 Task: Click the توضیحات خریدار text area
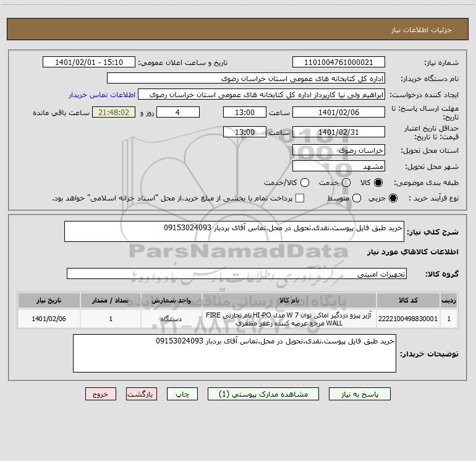tap(234, 353)
